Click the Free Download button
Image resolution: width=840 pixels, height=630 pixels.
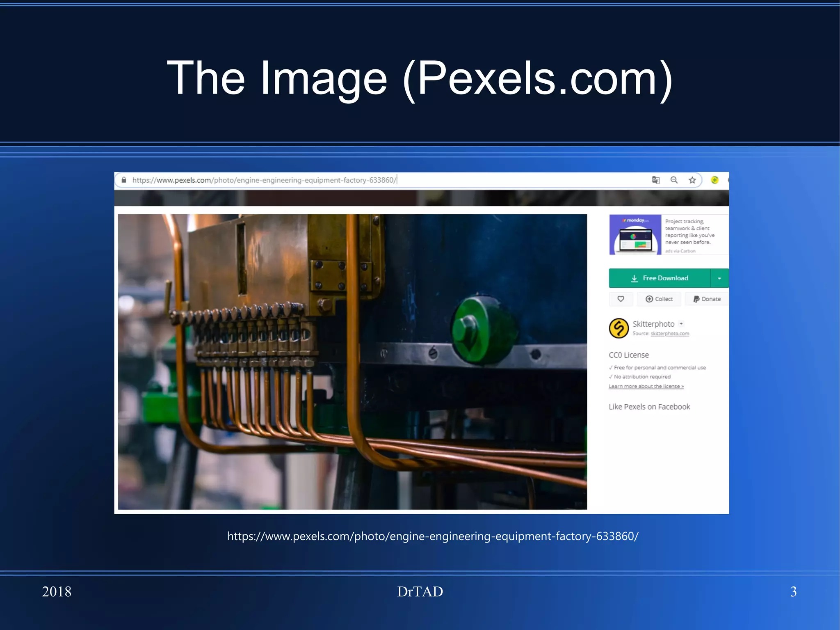click(x=659, y=278)
